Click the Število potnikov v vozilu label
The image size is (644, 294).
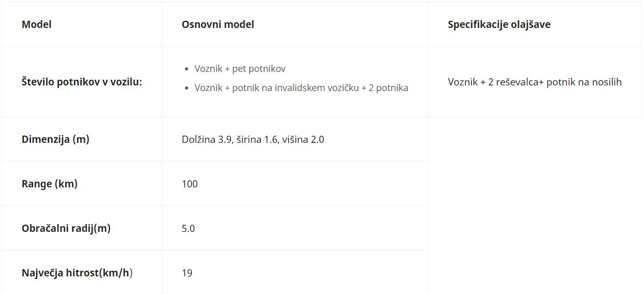pyautogui.click(x=82, y=82)
